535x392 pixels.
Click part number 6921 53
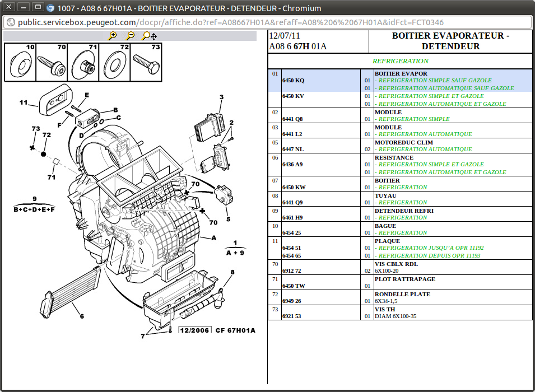tap(291, 316)
